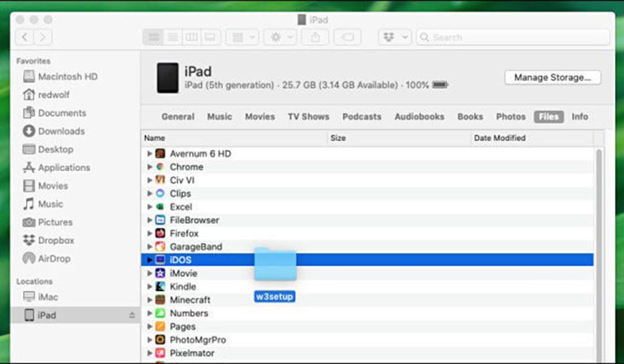Switch to list view icon
The height and width of the screenshot is (364, 624).
tap(172, 38)
